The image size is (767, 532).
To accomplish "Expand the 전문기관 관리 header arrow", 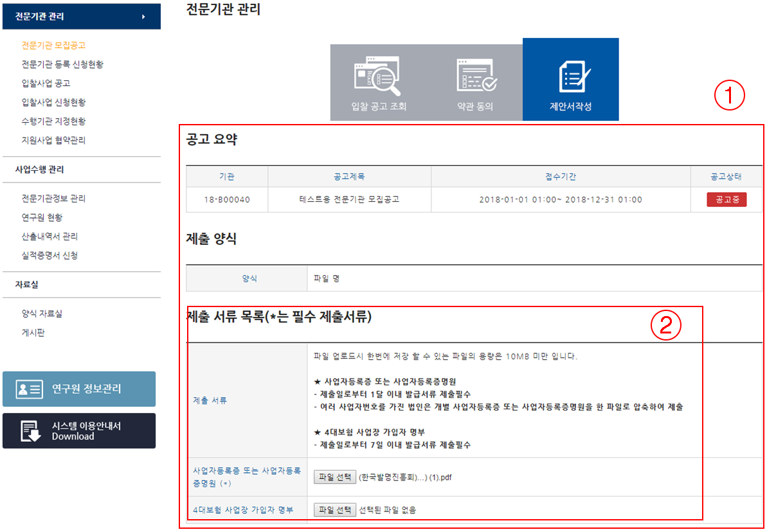I will click(x=143, y=17).
